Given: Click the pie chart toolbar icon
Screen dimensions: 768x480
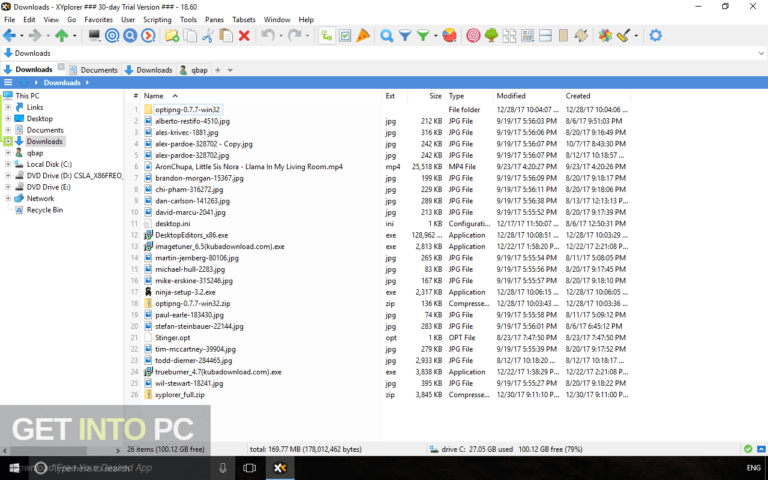Looking at the screenshot, I should [450, 35].
